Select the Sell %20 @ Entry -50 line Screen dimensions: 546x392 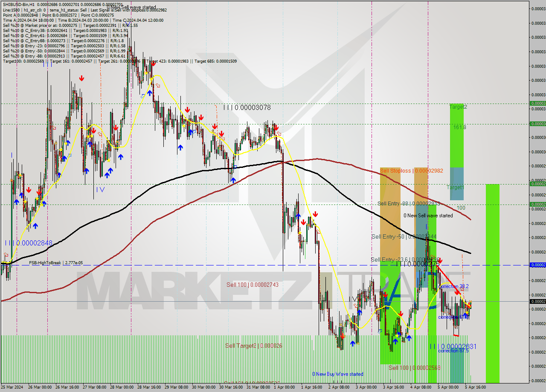(x=64, y=51)
